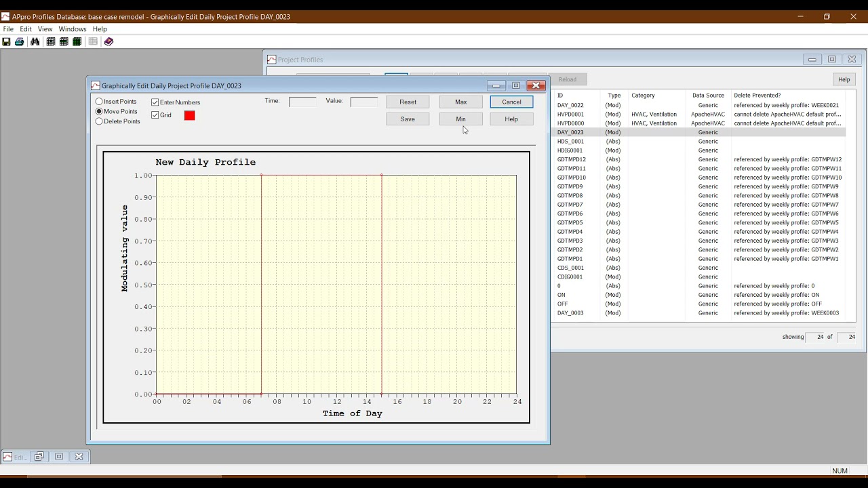Open the Windows menu
The height and width of the screenshot is (488, 868).
coord(73,29)
